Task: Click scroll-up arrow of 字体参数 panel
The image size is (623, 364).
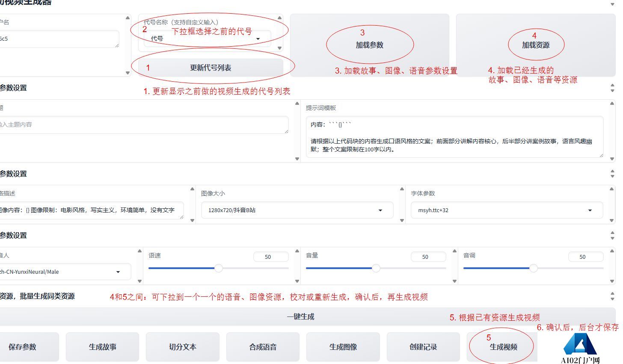Action: pos(611,189)
